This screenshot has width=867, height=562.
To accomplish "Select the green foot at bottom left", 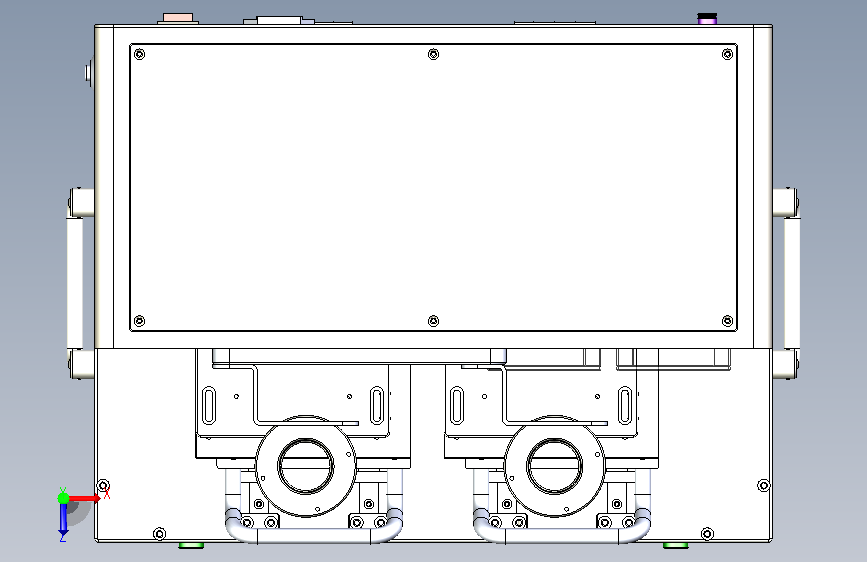I will 191,546.
